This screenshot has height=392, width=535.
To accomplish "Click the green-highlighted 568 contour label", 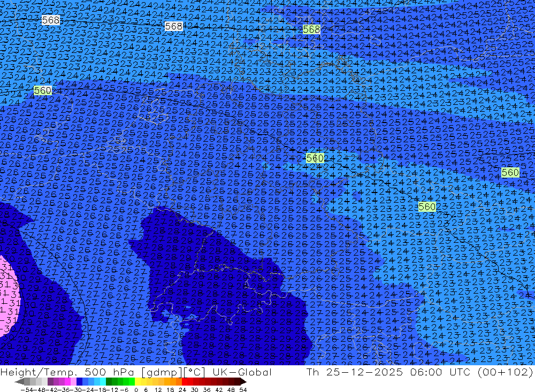I will 311,30.
